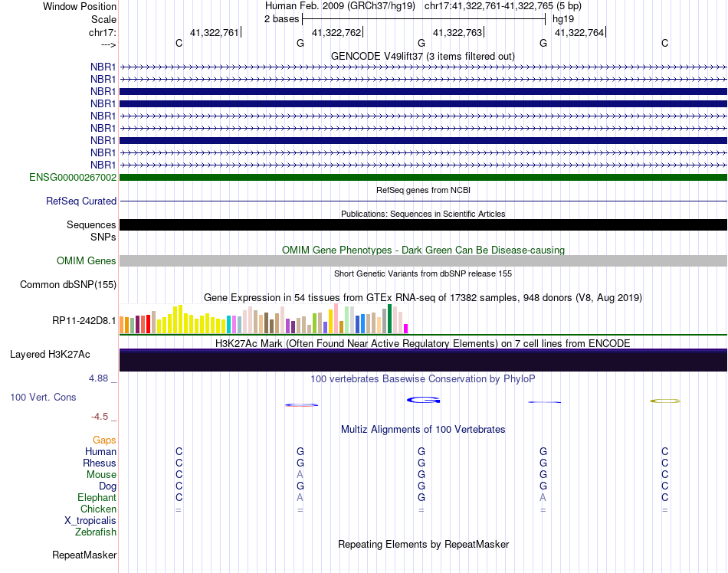Viewport: 728px width, 573px height.
Task: Select the Mouse alignment row label
Action: pos(101,475)
